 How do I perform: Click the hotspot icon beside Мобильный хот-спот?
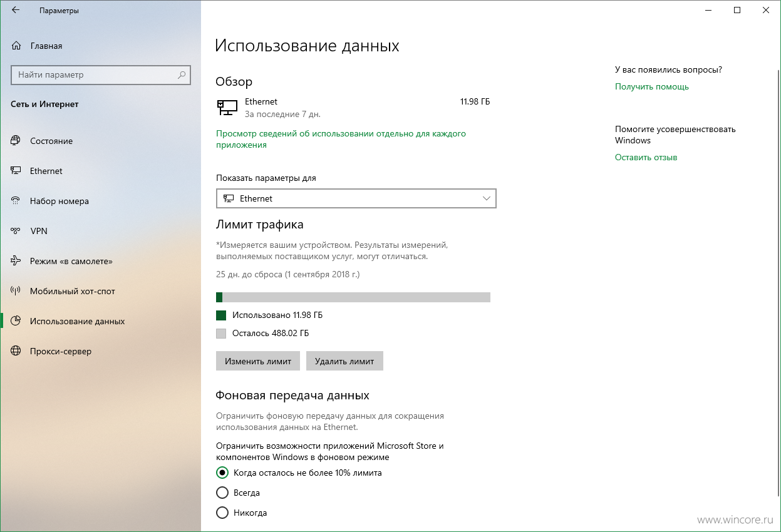pos(16,291)
